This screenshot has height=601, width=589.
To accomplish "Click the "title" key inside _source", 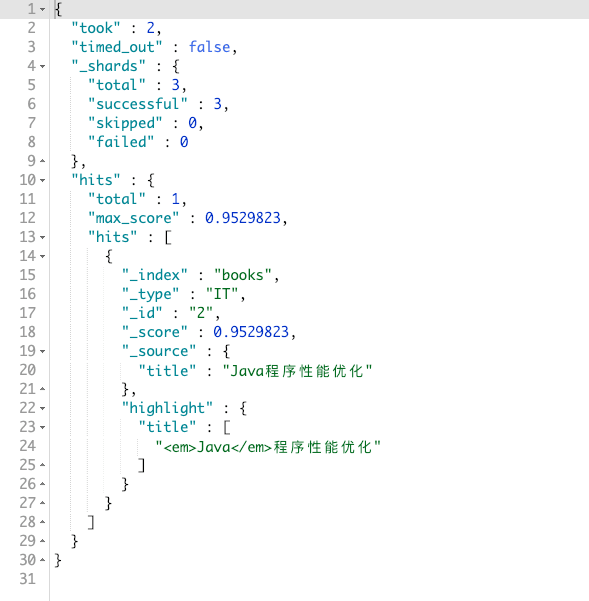I will [x=167, y=370].
